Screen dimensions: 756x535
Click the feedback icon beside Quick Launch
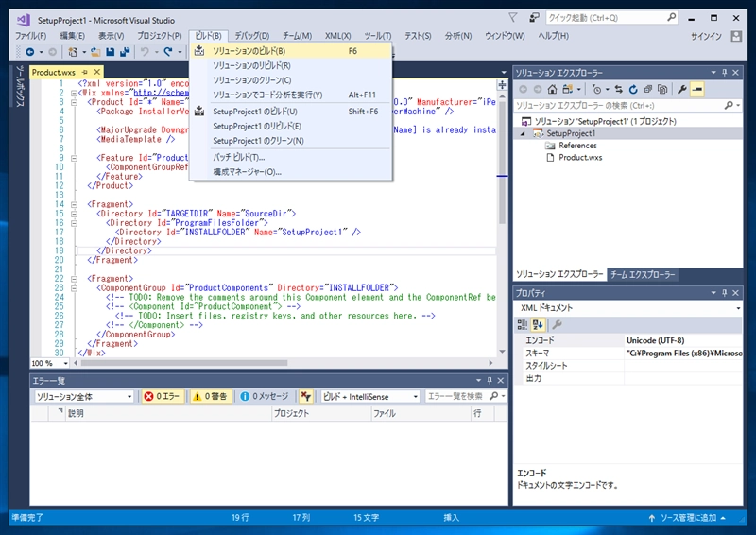point(534,18)
